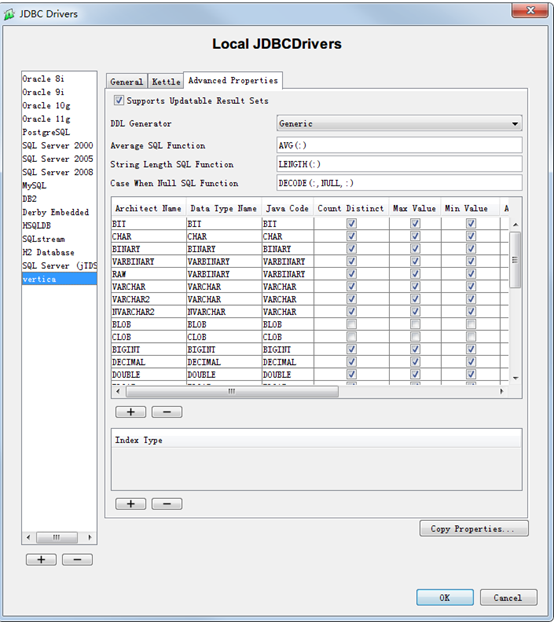Switch to the Kettle tab
This screenshot has width=554, height=622.
[x=166, y=82]
